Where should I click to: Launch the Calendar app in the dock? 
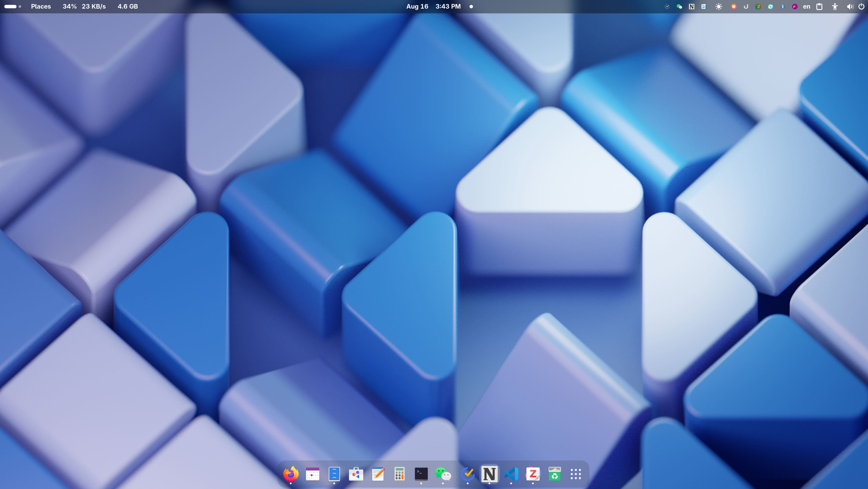click(312, 474)
